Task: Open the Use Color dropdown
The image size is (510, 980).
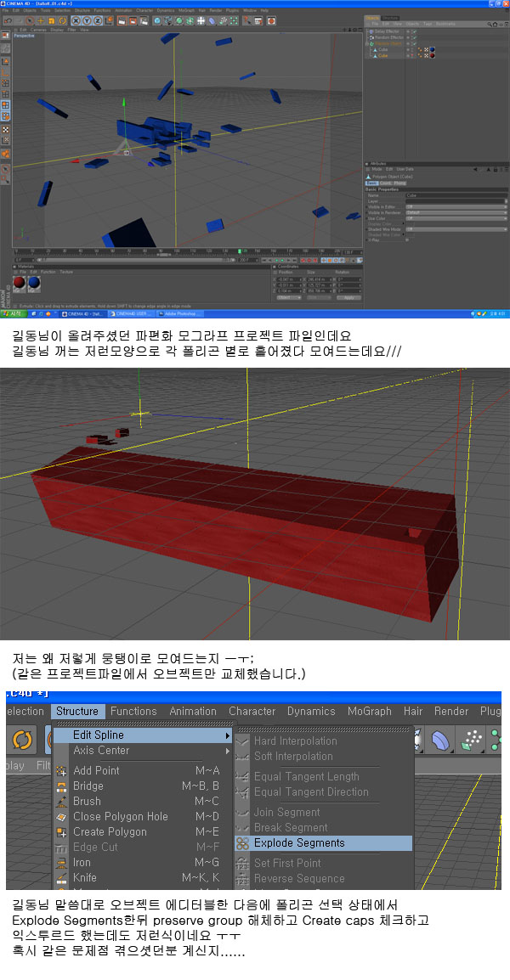Action: [x=456, y=217]
